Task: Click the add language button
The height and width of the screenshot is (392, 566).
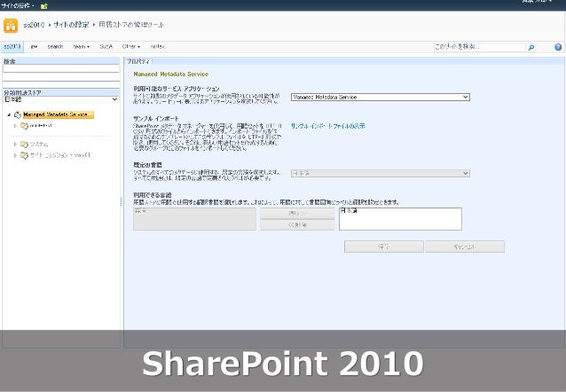Action: pyautogui.click(x=297, y=214)
